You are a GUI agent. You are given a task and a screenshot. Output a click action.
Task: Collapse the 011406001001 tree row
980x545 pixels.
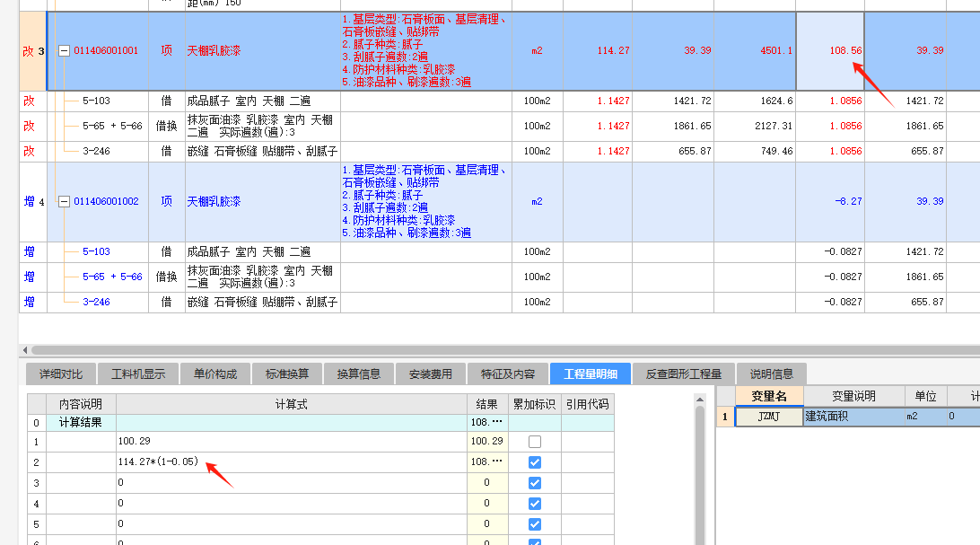(x=64, y=50)
